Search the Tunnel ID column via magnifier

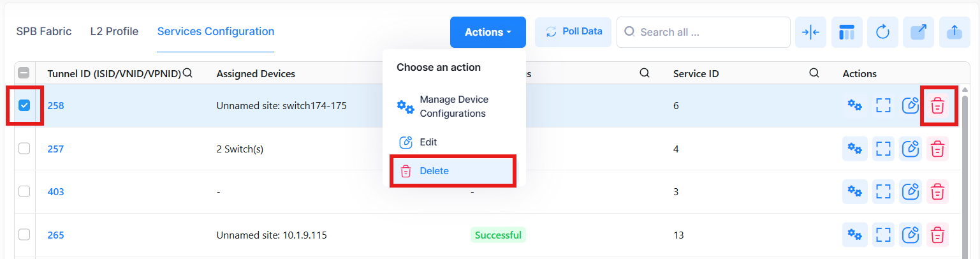pyautogui.click(x=187, y=73)
